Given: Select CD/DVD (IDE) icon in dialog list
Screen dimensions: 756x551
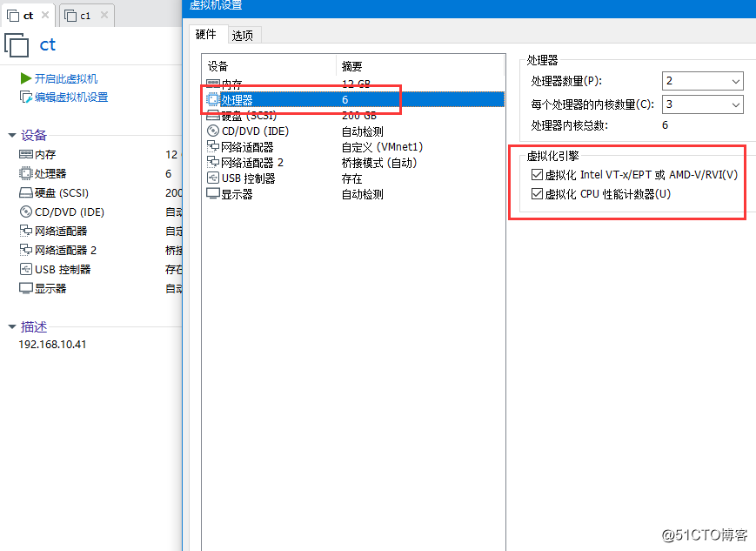Looking at the screenshot, I should click(x=213, y=131).
